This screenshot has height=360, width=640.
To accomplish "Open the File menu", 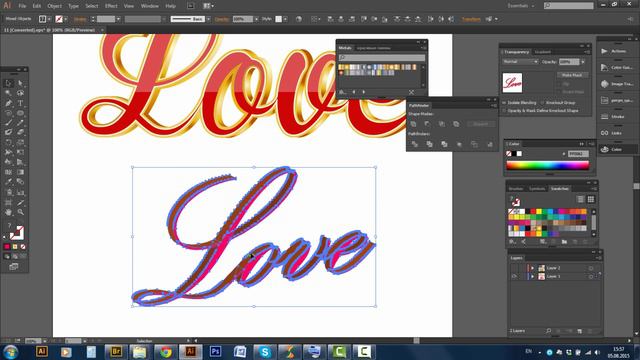I will [x=22, y=6].
